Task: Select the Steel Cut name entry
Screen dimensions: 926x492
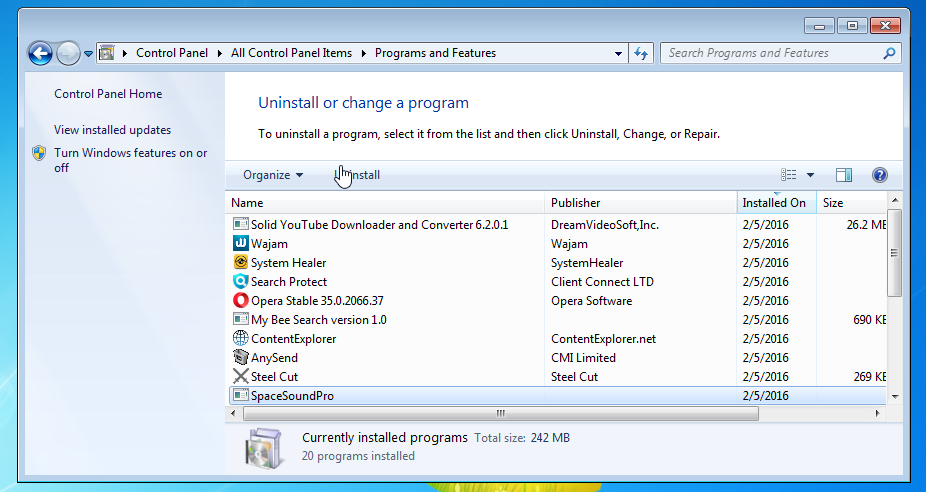Action: pyautogui.click(x=274, y=377)
